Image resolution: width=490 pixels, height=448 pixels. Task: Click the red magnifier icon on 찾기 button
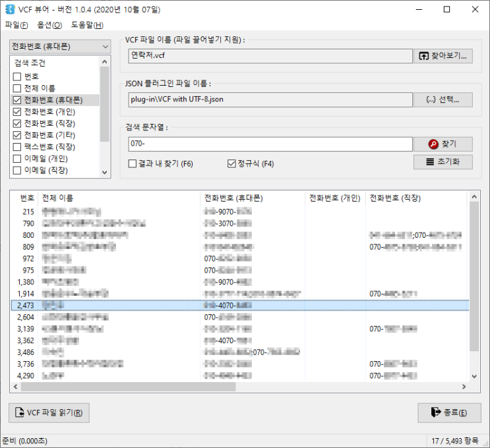(x=433, y=144)
